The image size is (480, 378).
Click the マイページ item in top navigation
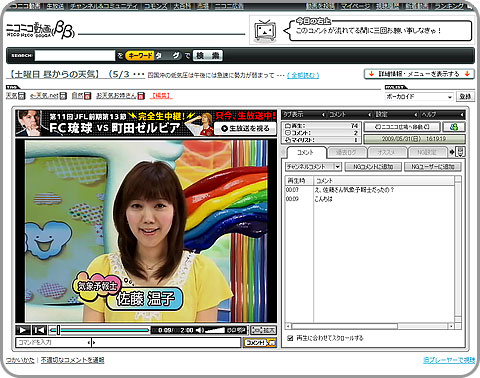click(356, 6)
